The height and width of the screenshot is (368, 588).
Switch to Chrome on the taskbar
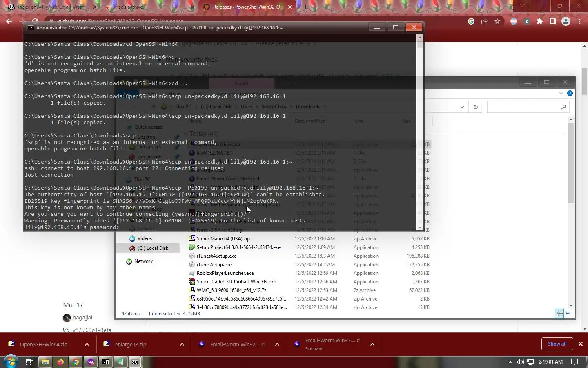[x=76, y=362]
